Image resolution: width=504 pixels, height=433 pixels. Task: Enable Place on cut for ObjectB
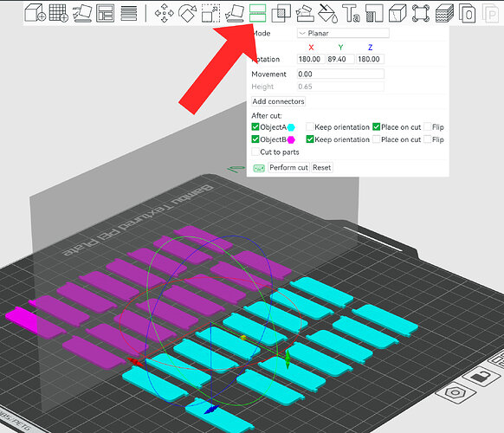pyautogui.click(x=377, y=139)
